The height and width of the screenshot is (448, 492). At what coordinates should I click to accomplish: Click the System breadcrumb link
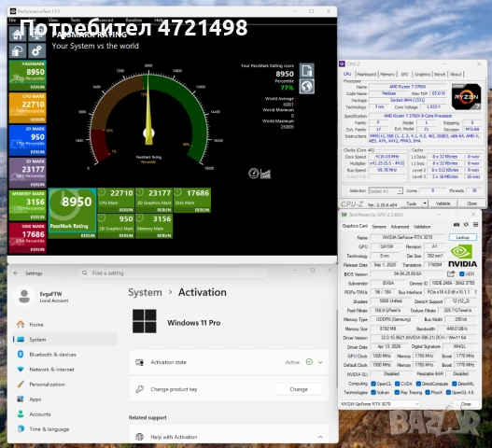(145, 292)
